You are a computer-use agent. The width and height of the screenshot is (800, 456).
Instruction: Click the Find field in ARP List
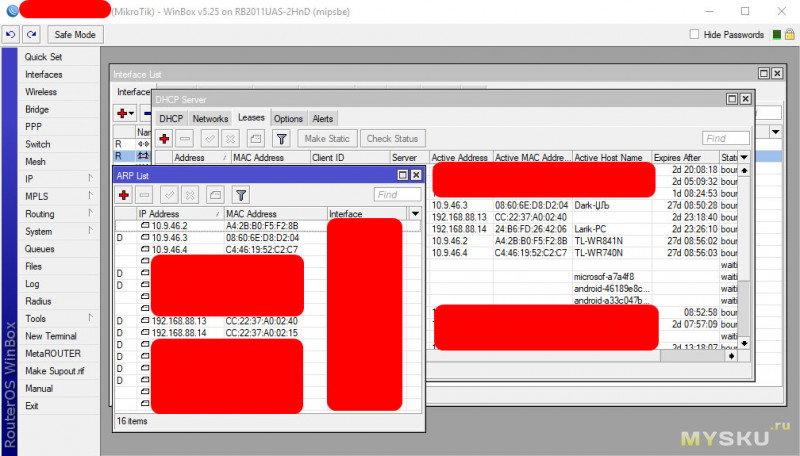tap(397, 194)
